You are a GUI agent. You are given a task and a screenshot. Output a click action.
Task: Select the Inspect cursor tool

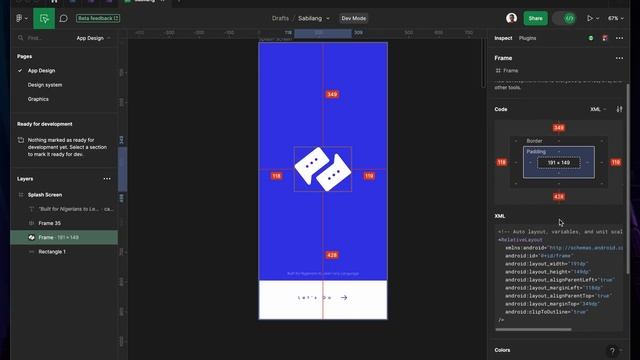[44, 18]
